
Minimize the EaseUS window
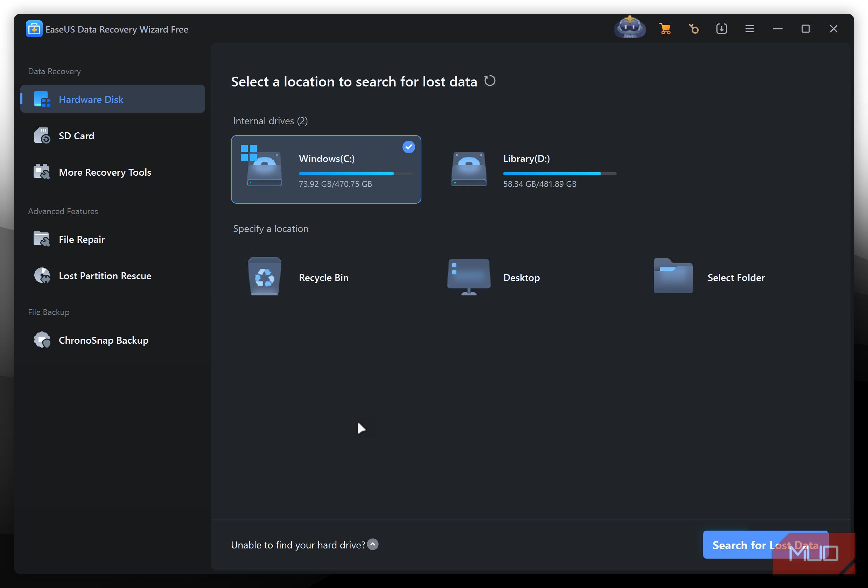777,29
